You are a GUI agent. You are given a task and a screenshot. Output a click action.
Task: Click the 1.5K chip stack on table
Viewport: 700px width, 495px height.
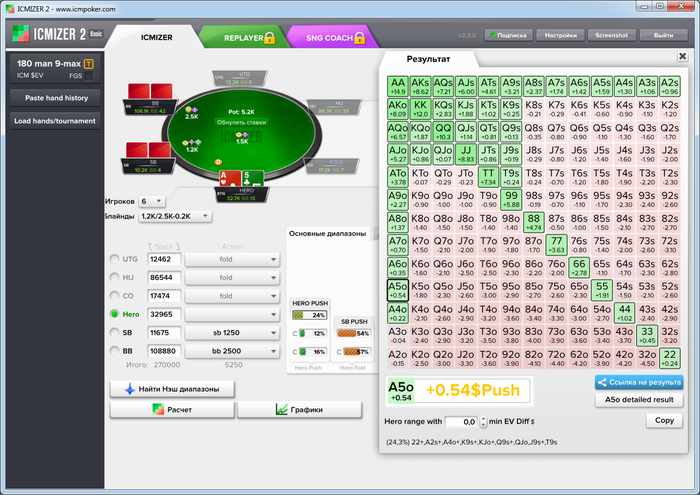point(242,137)
